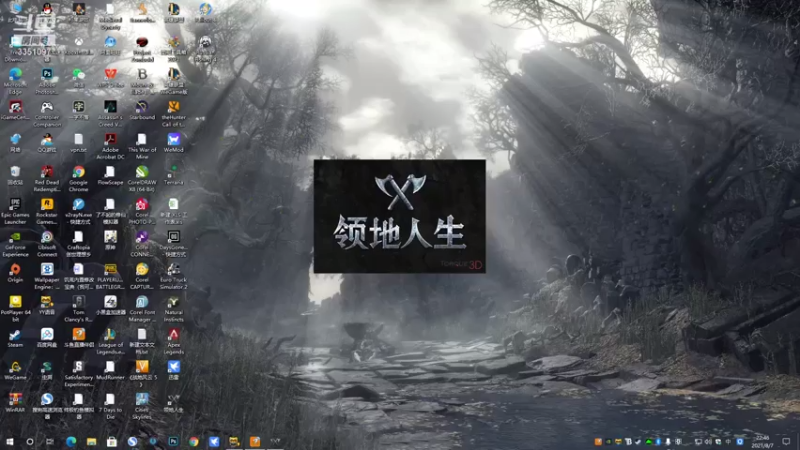Open the Microsoft Edge desktop shortcut

point(15,81)
